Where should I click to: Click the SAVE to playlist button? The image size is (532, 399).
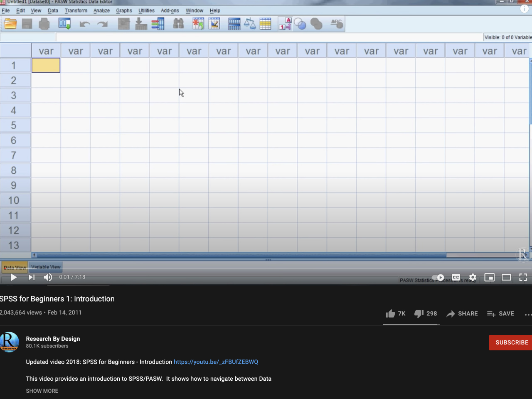pos(500,314)
